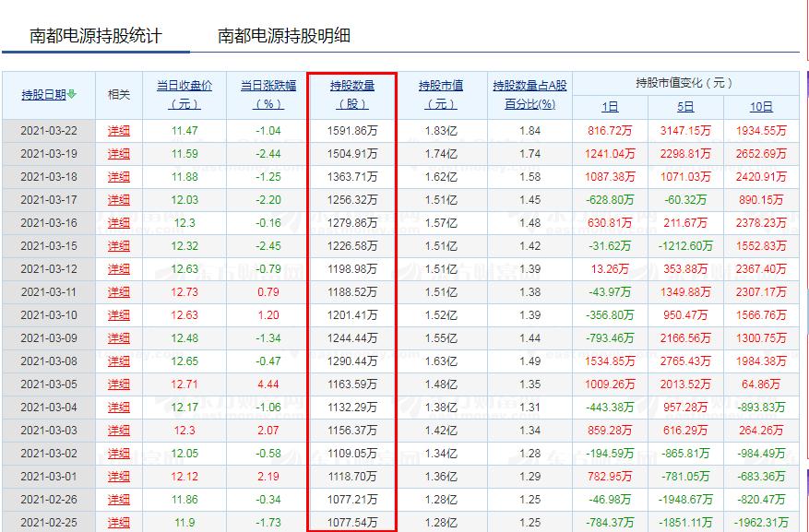Sort by 1日 market value change
The height and width of the screenshot is (532, 809).
pyautogui.click(x=610, y=107)
